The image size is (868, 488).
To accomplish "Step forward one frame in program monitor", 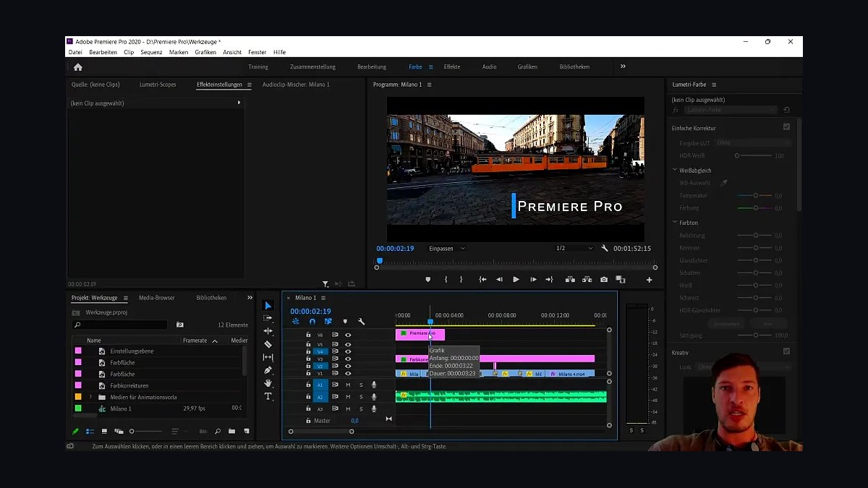I will (533, 280).
